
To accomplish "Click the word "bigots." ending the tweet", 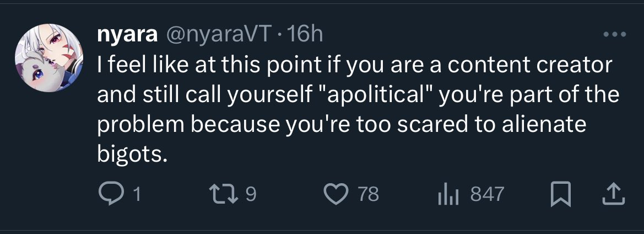I will 132,155.
